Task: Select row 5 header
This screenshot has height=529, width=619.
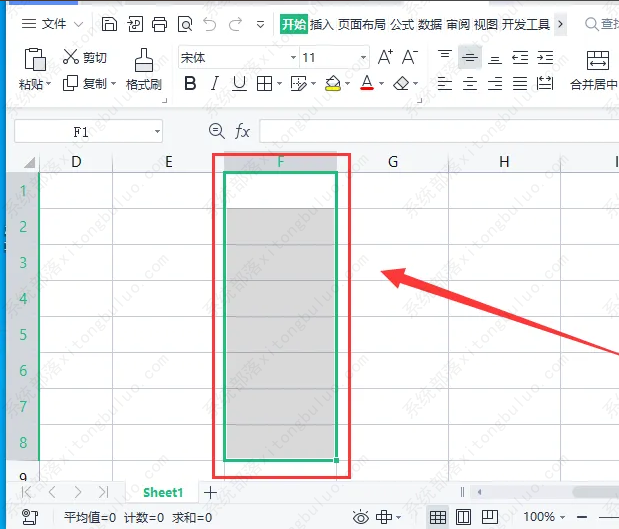Action: coord(23,334)
